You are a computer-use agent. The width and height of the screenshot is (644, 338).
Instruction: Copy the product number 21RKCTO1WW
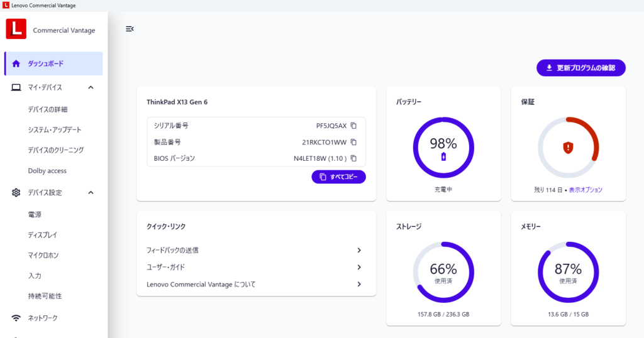coord(353,142)
